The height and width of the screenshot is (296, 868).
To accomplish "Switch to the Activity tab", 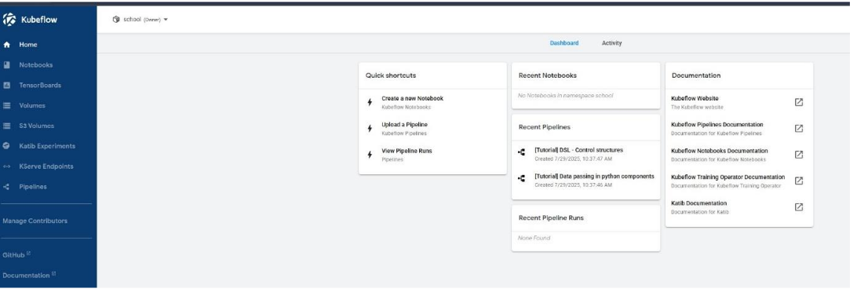I will click(x=611, y=43).
